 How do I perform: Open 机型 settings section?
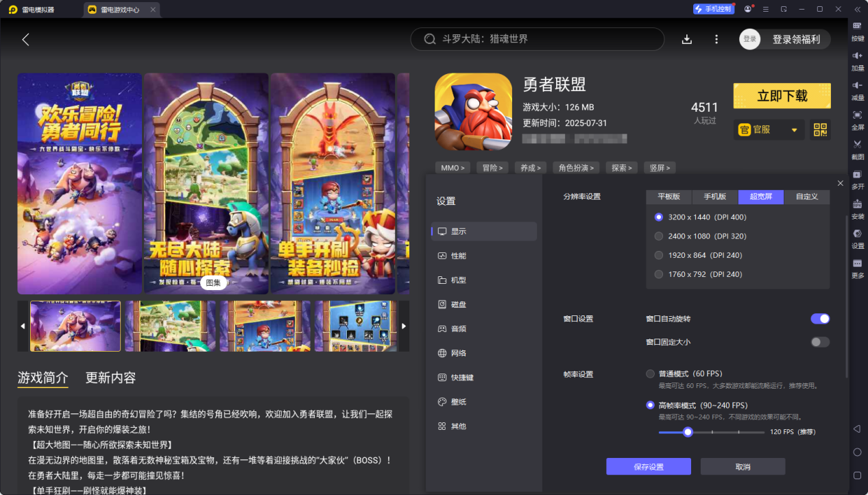coord(484,280)
